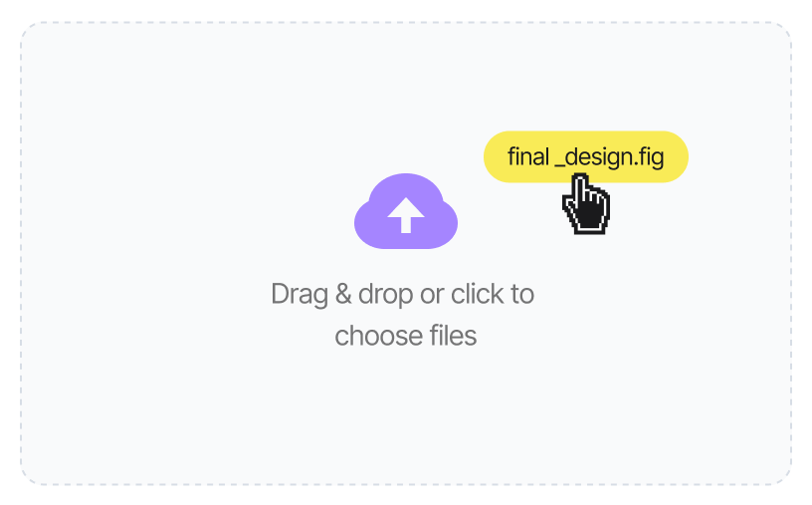
Task: Click the left lobe of the cloud icon
Action: 373,224
